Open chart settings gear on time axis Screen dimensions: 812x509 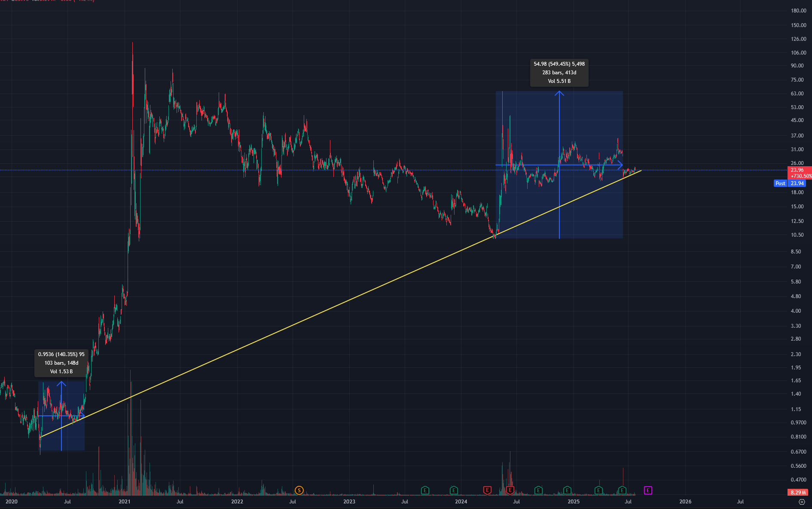click(802, 502)
